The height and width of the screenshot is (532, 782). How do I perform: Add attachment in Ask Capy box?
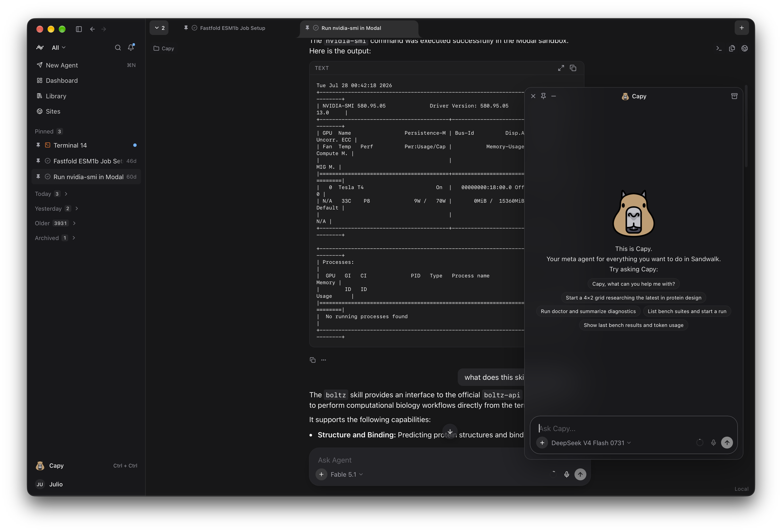pos(542,442)
